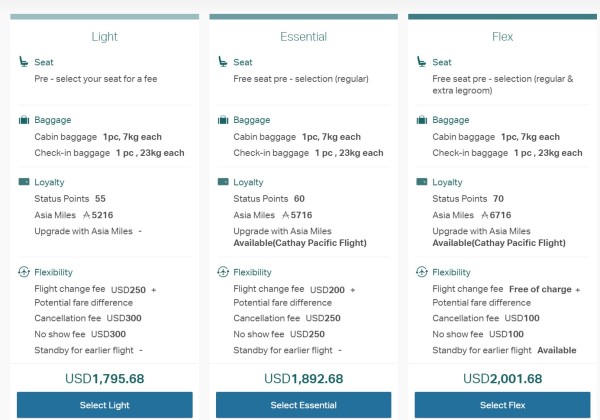The width and height of the screenshot is (600, 420).
Task: Click the Flex fare heading
Action: (x=502, y=37)
